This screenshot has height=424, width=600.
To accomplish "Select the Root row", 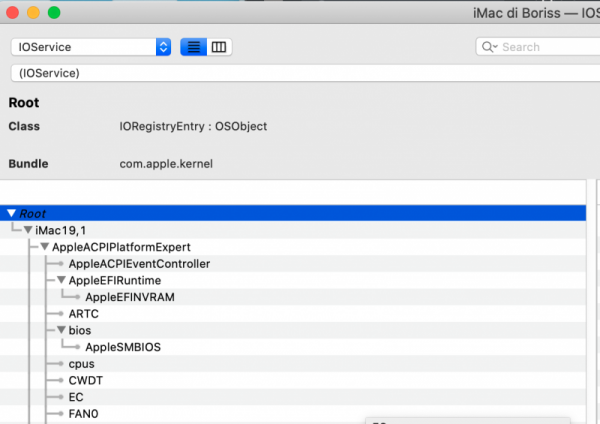I will pyautogui.click(x=293, y=213).
